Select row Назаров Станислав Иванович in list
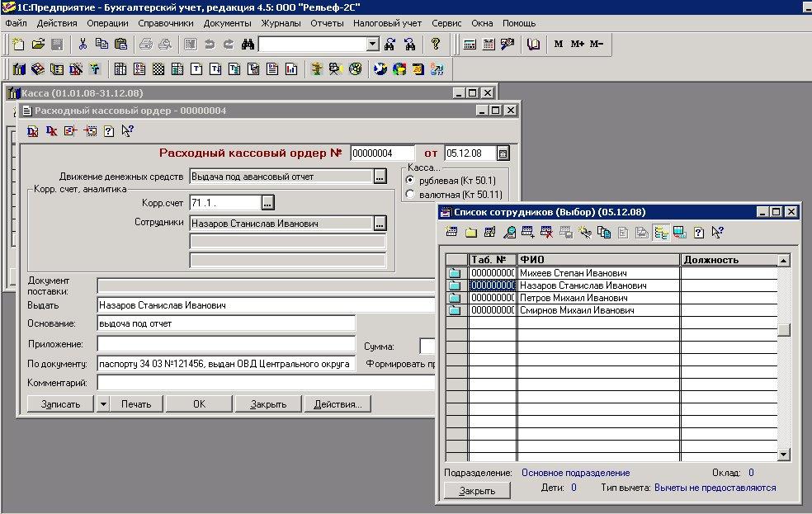The height and width of the screenshot is (514, 812). tap(612, 285)
